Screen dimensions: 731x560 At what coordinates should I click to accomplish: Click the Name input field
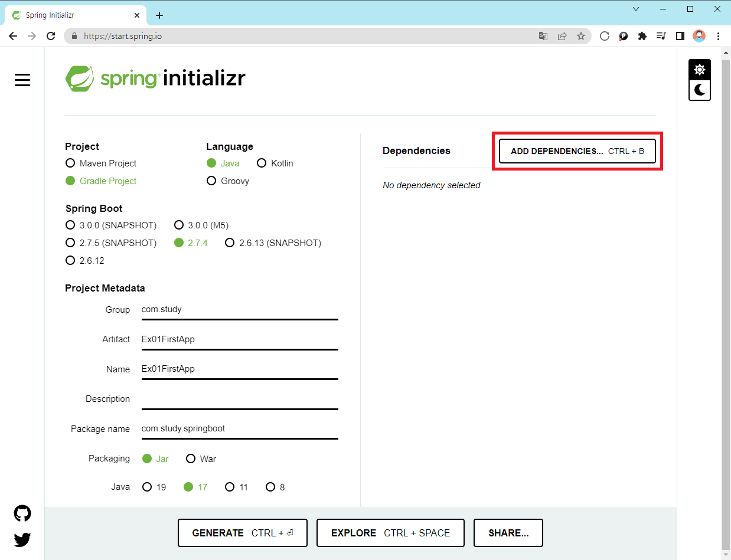tap(240, 369)
